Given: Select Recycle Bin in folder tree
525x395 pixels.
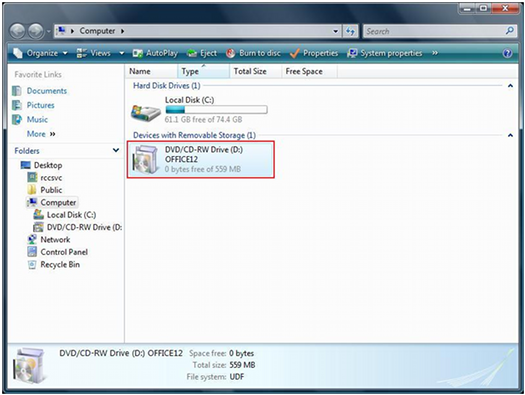Looking at the screenshot, I should (x=60, y=264).
